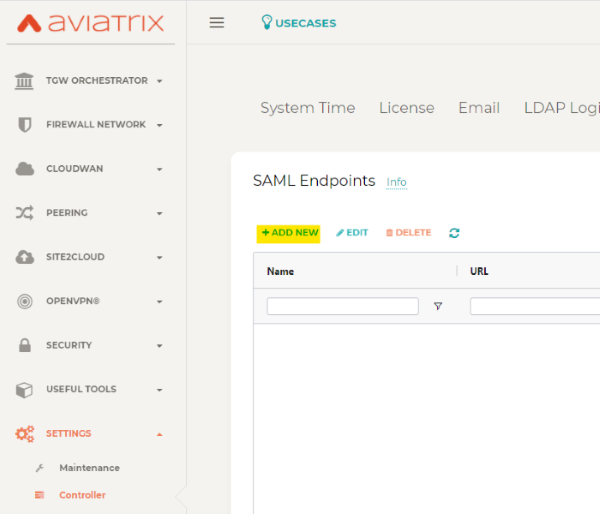600x514 pixels.
Task: Click the Settings gears icon
Action: point(25,434)
